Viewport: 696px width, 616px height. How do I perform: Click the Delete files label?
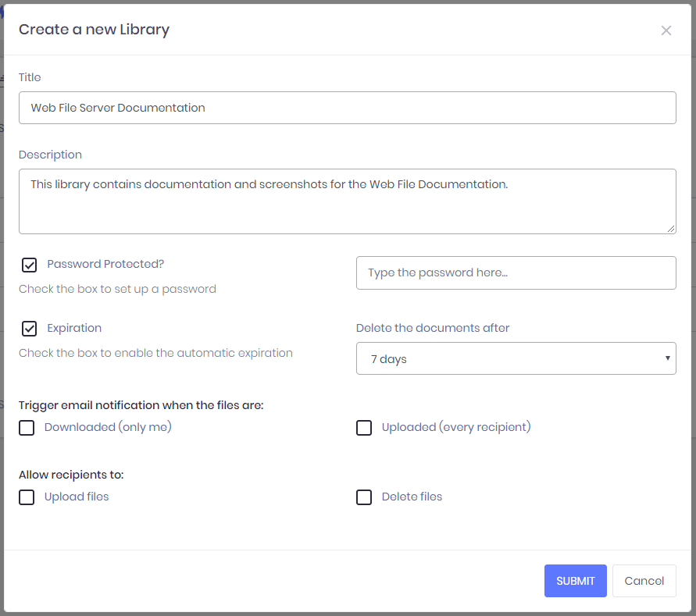coord(412,497)
